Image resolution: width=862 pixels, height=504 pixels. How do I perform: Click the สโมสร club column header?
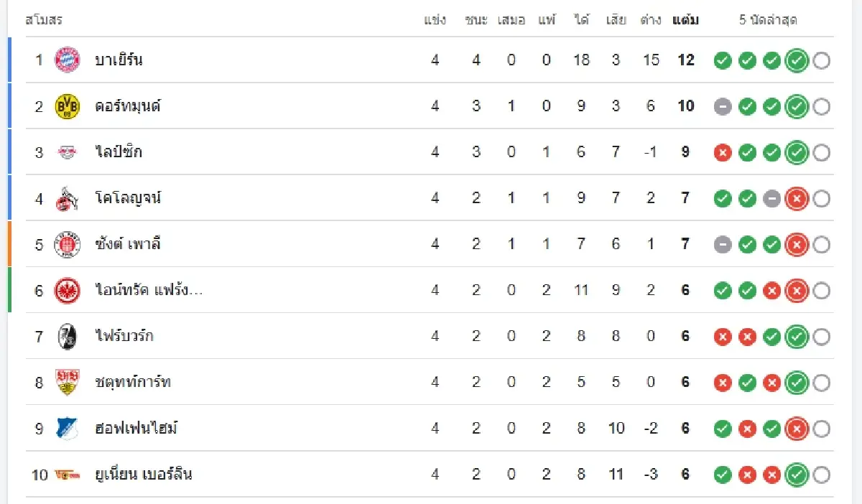(x=44, y=20)
